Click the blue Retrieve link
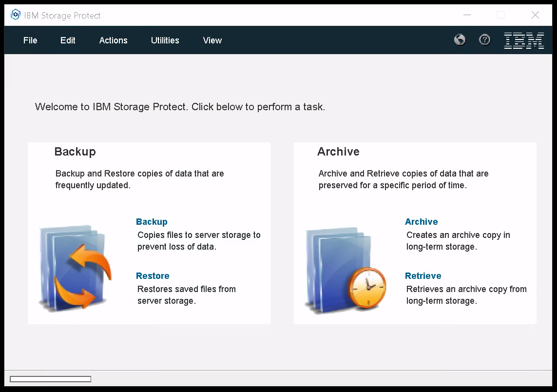Viewport: 557px width, 392px height. point(423,276)
